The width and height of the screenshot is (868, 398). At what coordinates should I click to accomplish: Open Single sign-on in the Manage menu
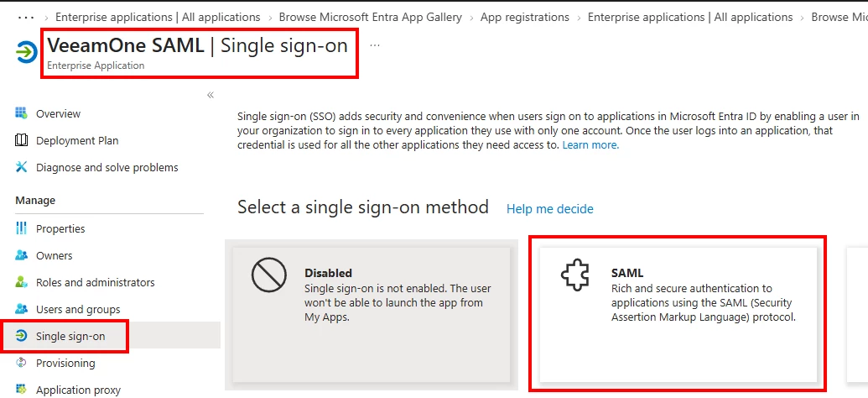click(x=70, y=336)
